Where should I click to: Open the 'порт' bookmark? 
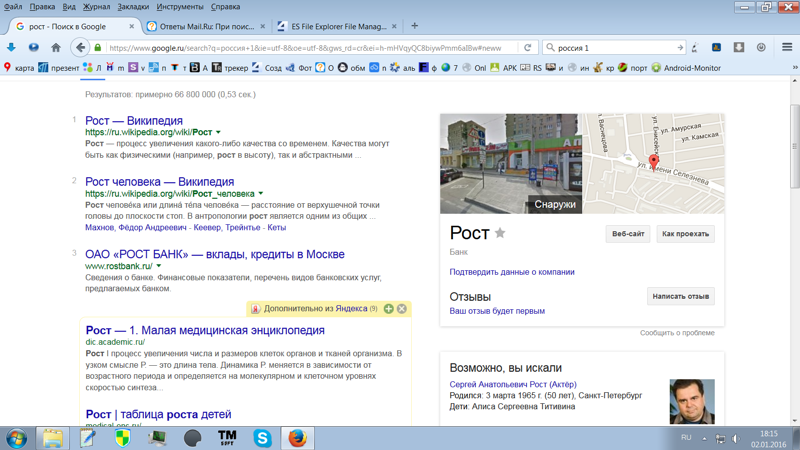point(632,68)
